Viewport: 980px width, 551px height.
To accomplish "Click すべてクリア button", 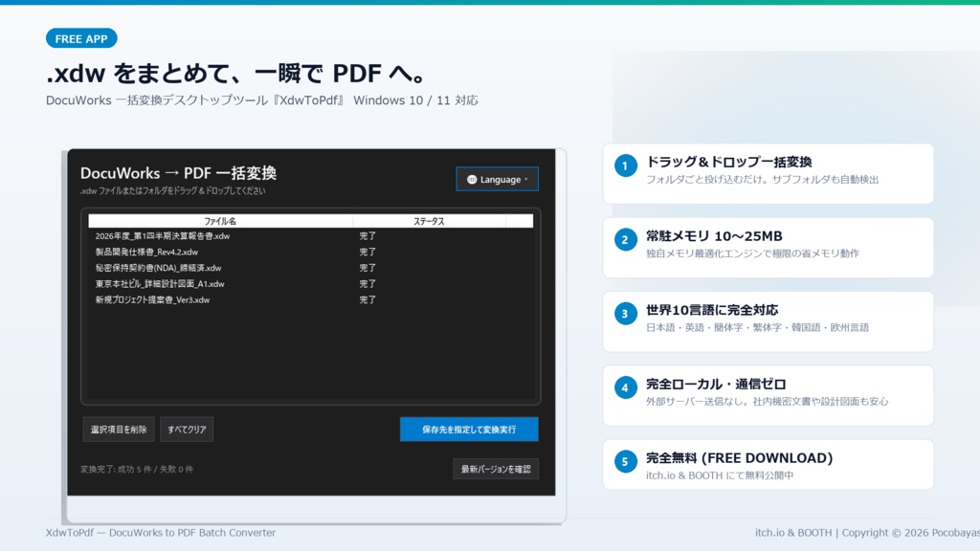I will click(x=187, y=430).
